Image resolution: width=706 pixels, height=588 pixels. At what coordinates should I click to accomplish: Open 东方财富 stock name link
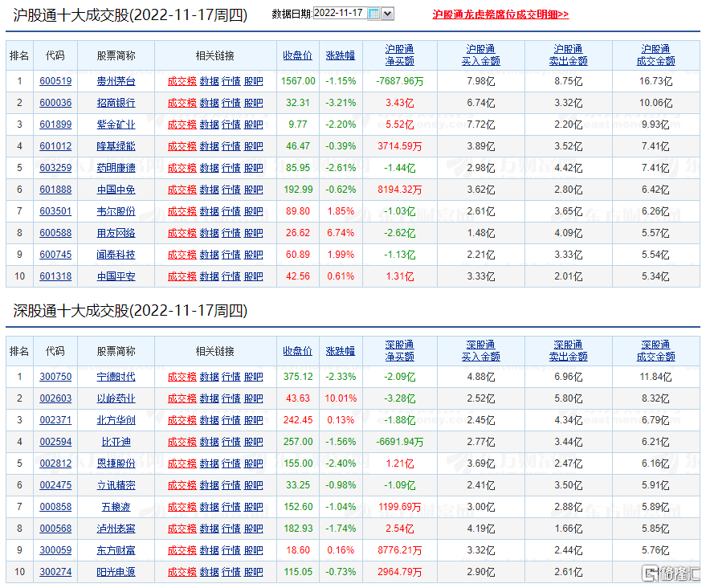(x=116, y=549)
